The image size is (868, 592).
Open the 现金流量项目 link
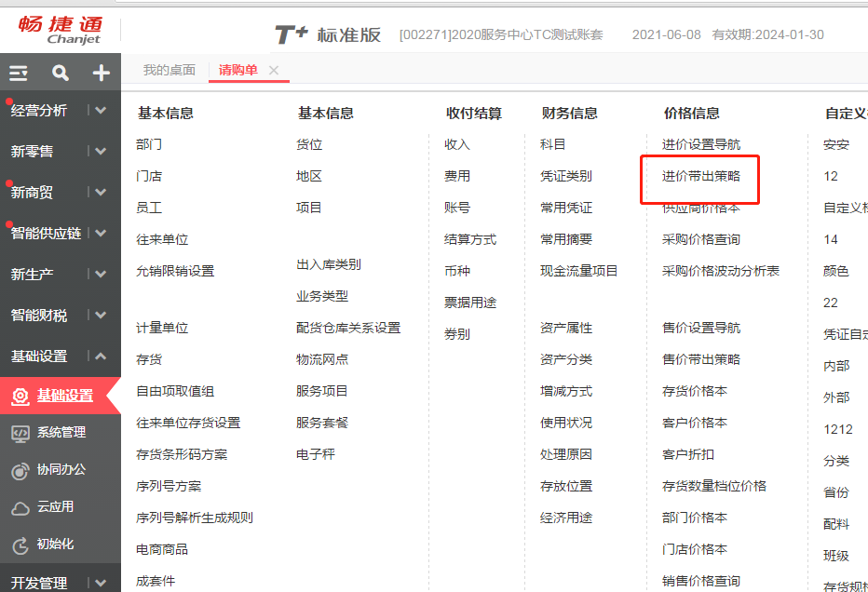tap(578, 271)
